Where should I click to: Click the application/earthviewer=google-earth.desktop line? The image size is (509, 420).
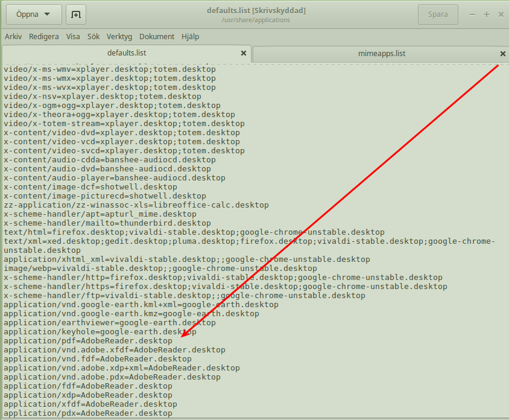point(110,323)
